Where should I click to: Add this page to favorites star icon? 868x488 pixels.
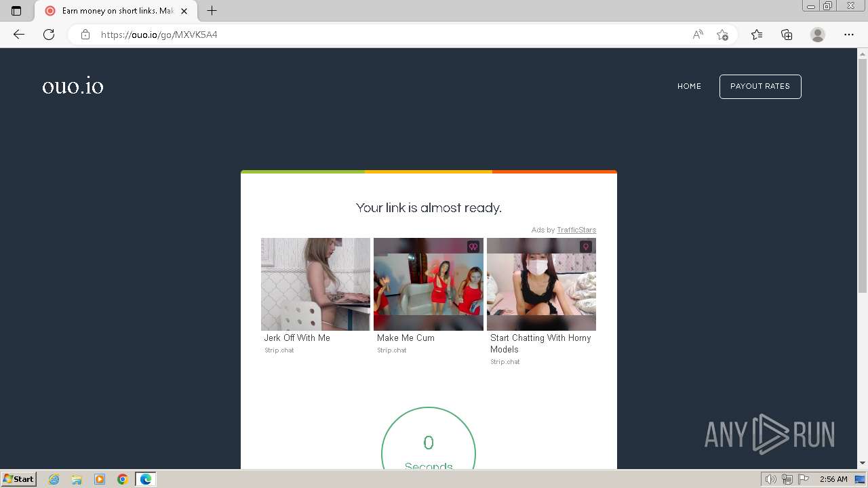click(x=722, y=35)
